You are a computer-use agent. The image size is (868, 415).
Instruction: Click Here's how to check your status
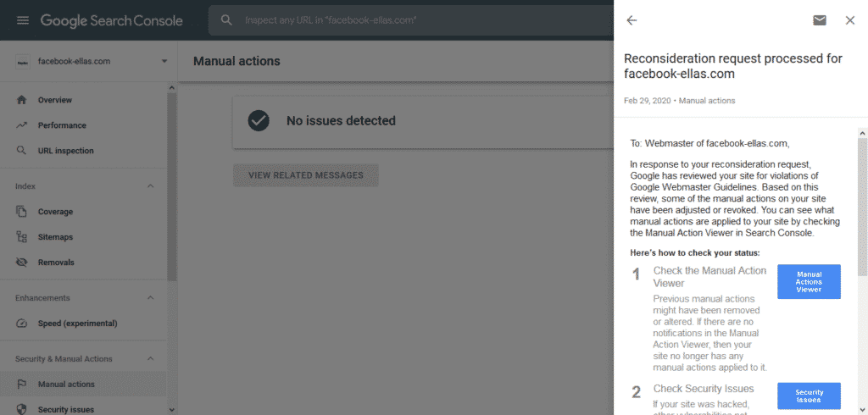point(695,253)
